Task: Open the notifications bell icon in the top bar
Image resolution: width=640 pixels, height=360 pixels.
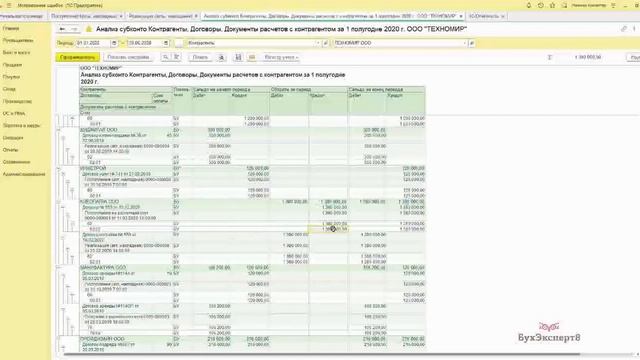Action: coord(529,5)
